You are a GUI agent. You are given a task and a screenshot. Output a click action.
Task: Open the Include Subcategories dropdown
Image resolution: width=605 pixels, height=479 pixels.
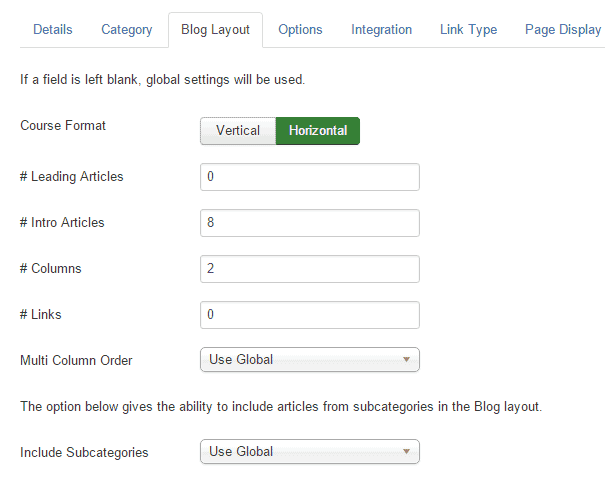tap(309, 452)
